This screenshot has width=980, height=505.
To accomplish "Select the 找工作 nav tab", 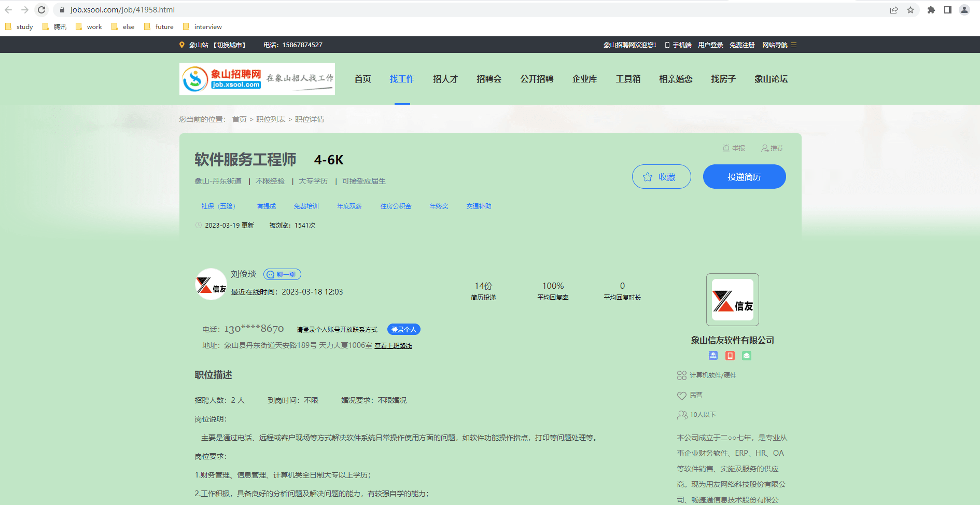I will click(x=402, y=79).
